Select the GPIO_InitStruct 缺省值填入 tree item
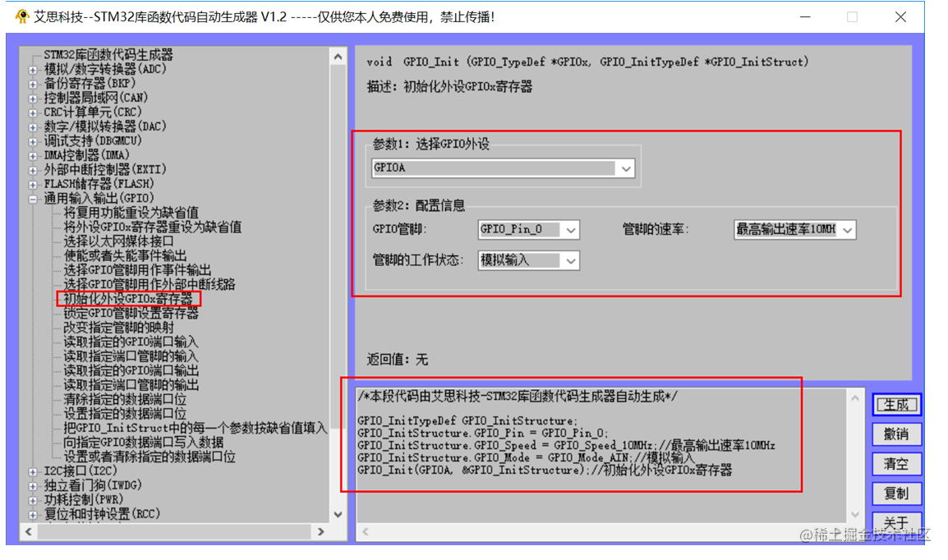Screen dimensions: 948x560 (x=196, y=429)
